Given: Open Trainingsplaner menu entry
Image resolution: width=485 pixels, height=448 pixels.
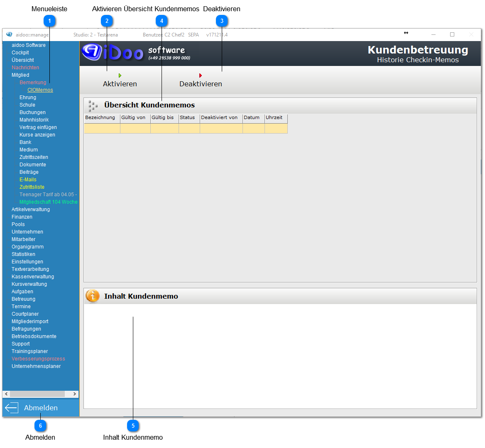Looking at the screenshot, I should (30, 351).
